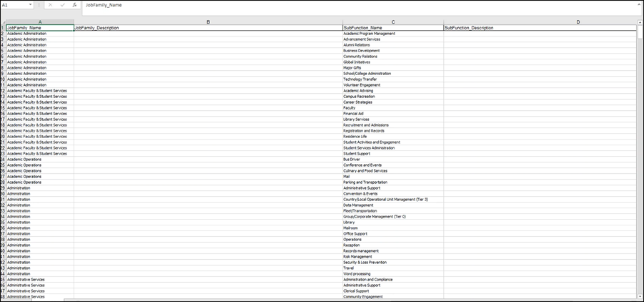Image resolution: width=644 pixels, height=302 pixels.
Task: Click the Enter checkmark icon in formula bar
Action: pos(62,4)
